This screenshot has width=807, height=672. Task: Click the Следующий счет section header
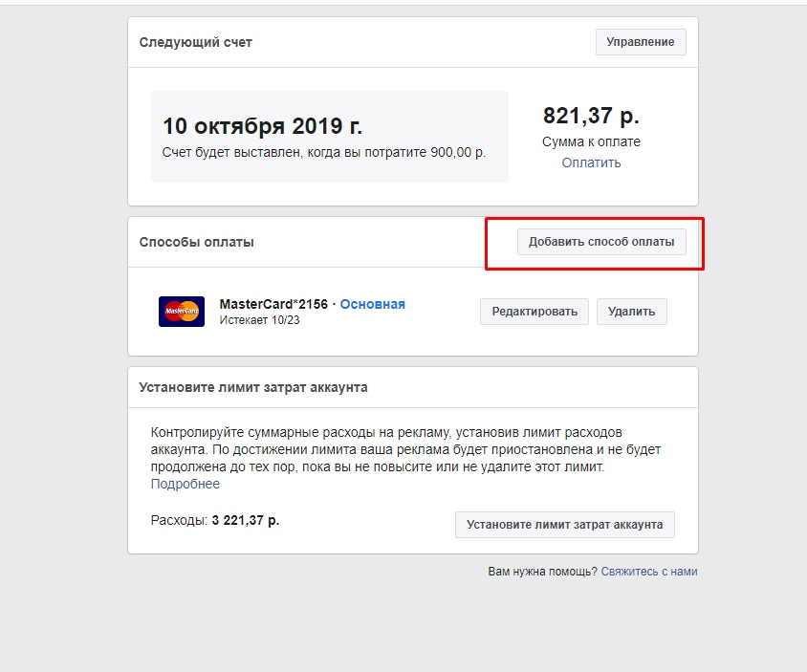pos(196,42)
